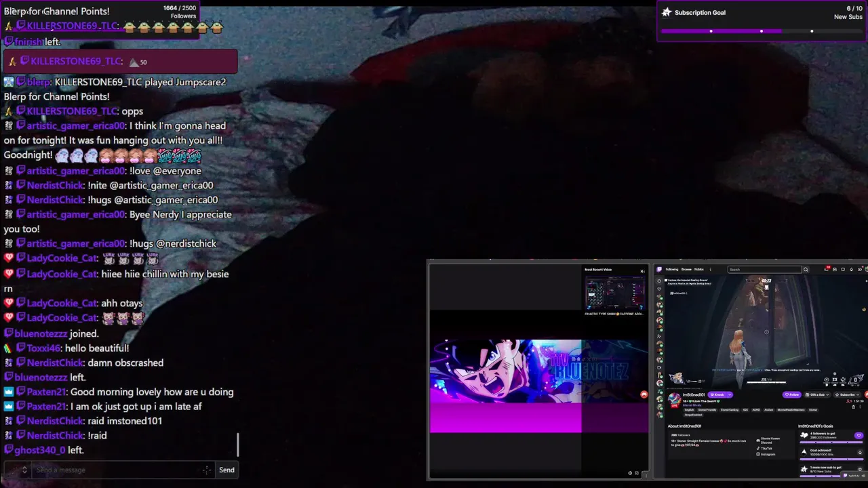Screen dimensions: 868x488
Task: Click the Discord icon in About panel
Action: pos(758,441)
